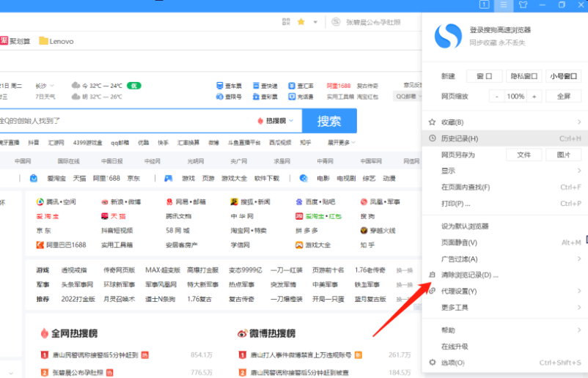Toggle 页面静音(V) page mute option
This screenshot has height=378, width=588.
[x=459, y=242]
